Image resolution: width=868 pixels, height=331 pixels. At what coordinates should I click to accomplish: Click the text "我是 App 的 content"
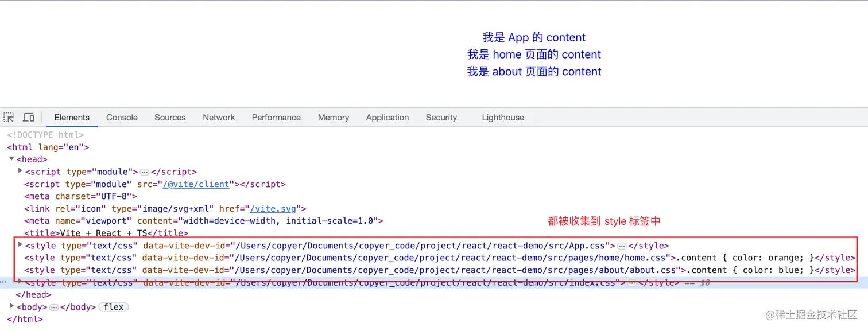tap(534, 37)
